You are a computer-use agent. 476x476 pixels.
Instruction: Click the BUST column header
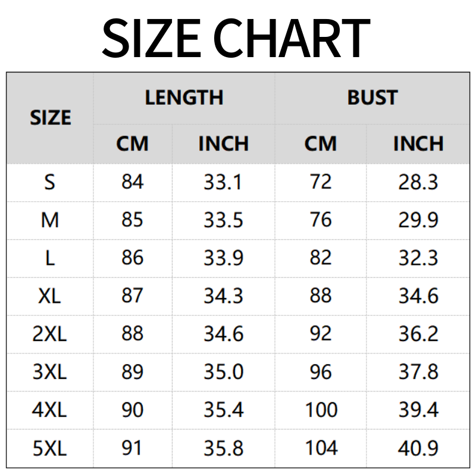pos(372,98)
